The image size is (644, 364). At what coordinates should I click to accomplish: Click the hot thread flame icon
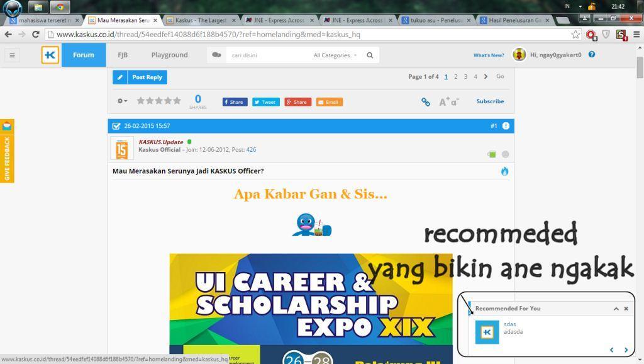click(x=505, y=171)
